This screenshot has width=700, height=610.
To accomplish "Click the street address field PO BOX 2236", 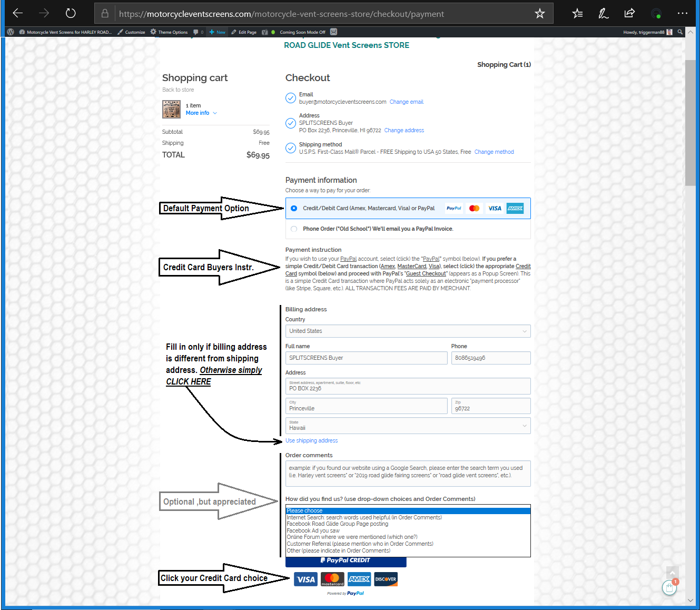I will [x=408, y=386].
